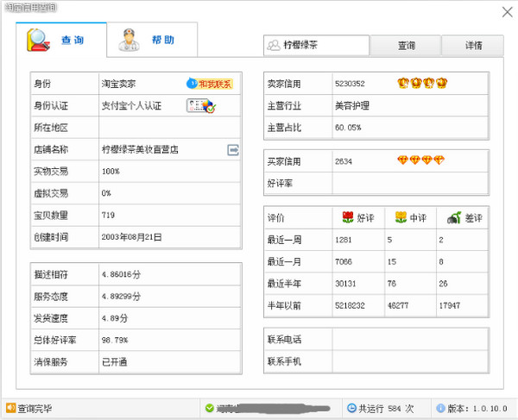518x420 pixels.
Task: Open the 帮助 tab
Action: click(151, 40)
